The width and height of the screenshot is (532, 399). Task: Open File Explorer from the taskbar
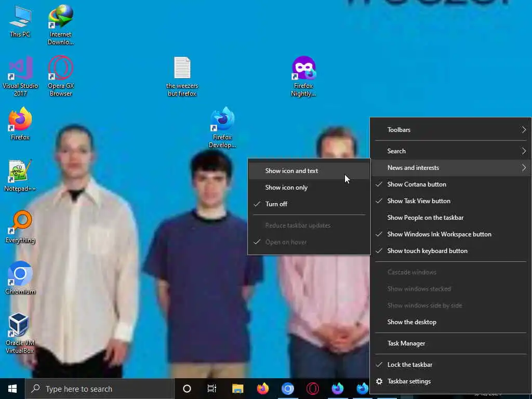point(237,389)
